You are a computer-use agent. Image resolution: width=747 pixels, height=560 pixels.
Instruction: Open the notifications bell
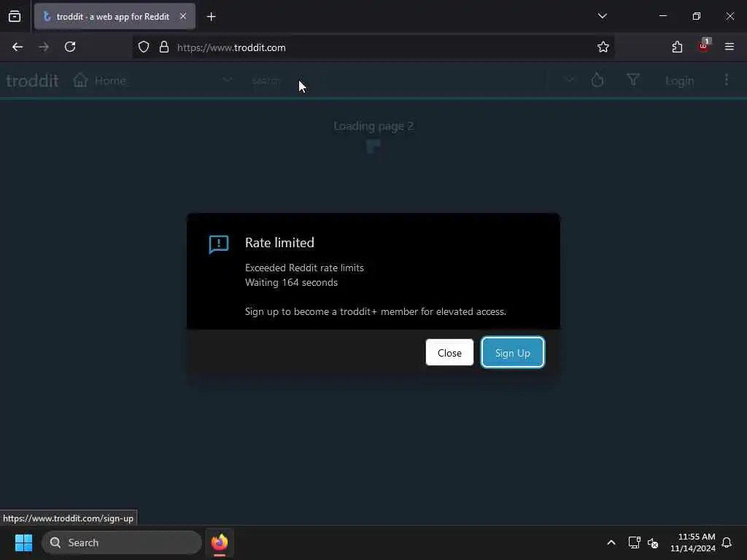point(727,542)
